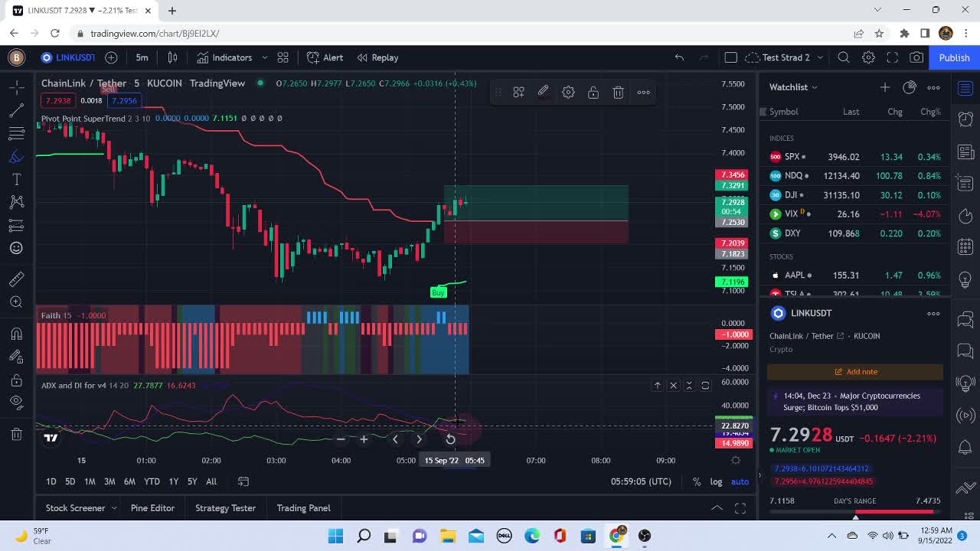Viewport: 980px width, 551px height.
Task: Expand the bottom panel with chevron
Action: pos(717,508)
